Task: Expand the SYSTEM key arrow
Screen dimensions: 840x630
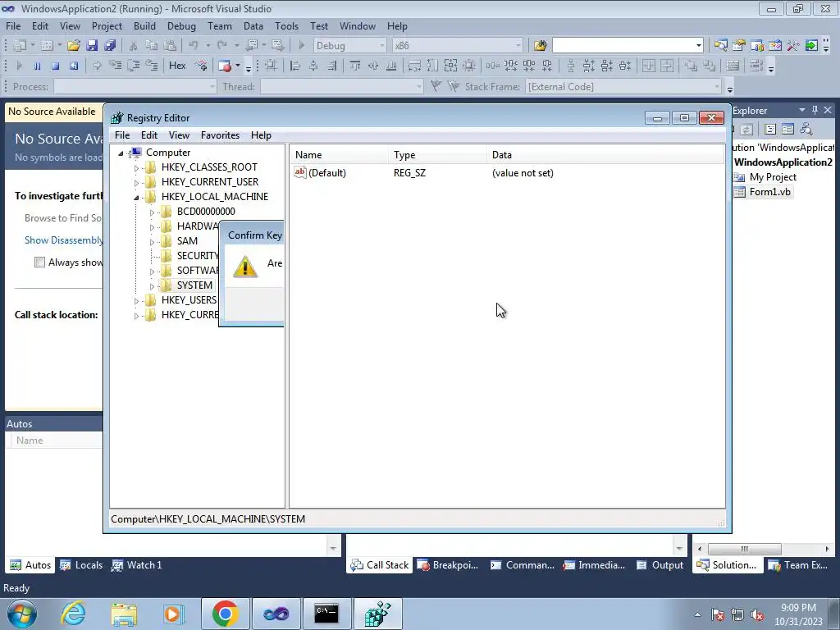Action: pyautogui.click(x=152, y=286)
